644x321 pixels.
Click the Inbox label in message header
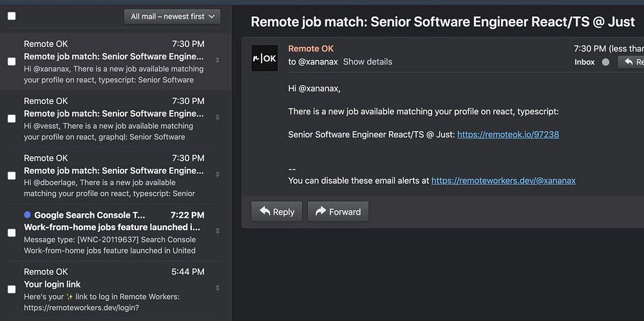click(585, 63)
